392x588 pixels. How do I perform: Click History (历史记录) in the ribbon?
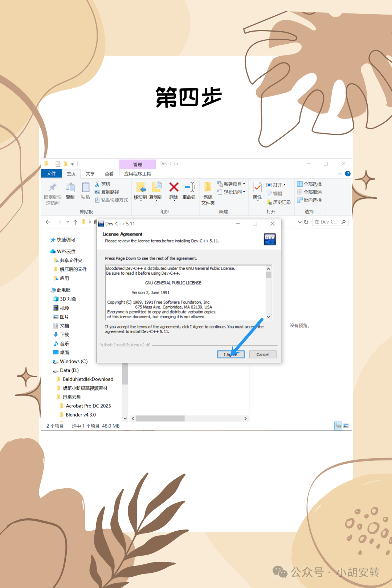tap(279, 202)
